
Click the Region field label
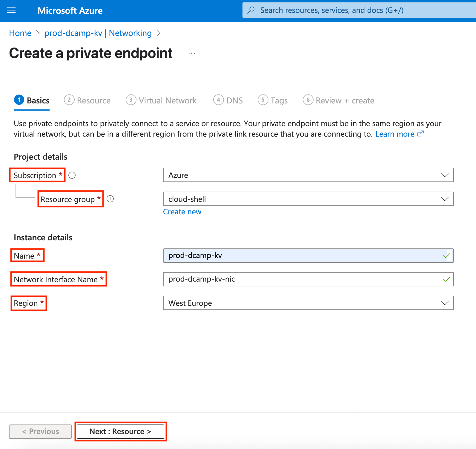pos(26,303)
